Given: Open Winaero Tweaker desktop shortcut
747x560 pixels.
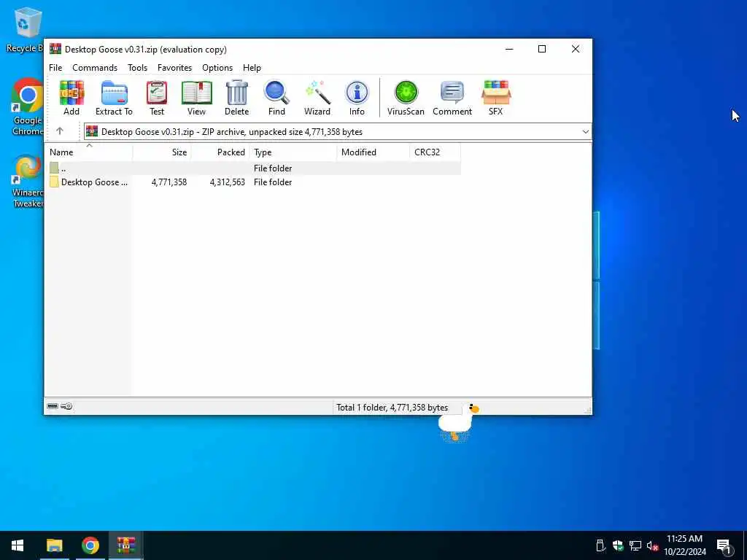Looking at the screenshot, I should pyautogui.click(x=27, y=181).
